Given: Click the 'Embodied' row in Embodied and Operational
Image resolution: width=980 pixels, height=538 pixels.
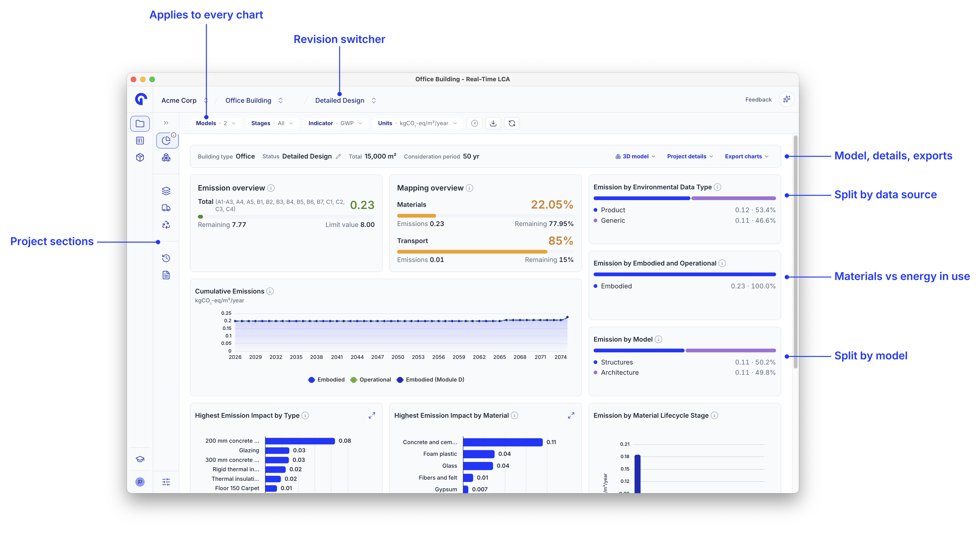Looking at the screenshot, I should point(684,286).
